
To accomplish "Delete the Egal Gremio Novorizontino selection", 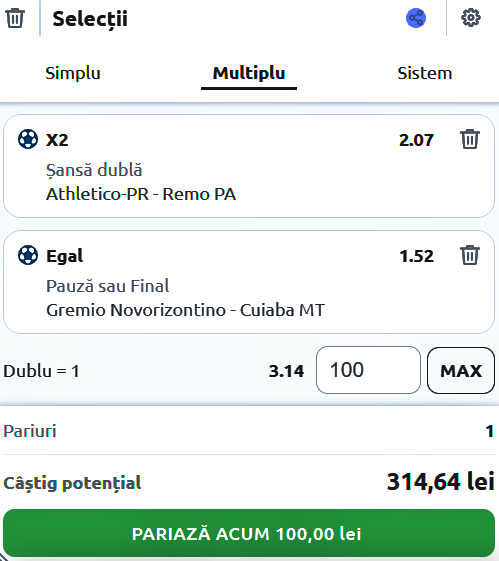I will click(x=470, y=255).
